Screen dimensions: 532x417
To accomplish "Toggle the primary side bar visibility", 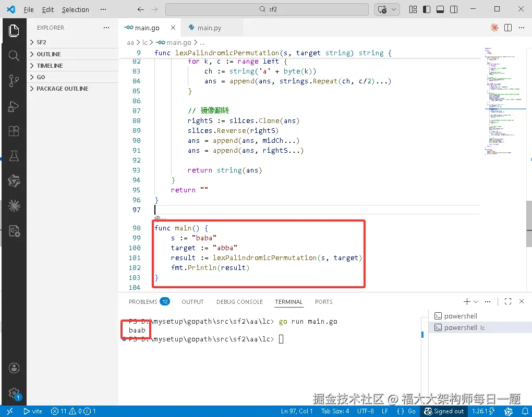I will coord(427,9).
